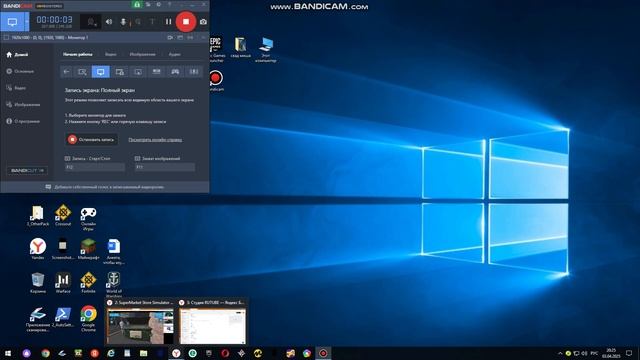Switch to the Images tab in Home
The height and width of the screenshot is (360, 640).
coord(142,54)
